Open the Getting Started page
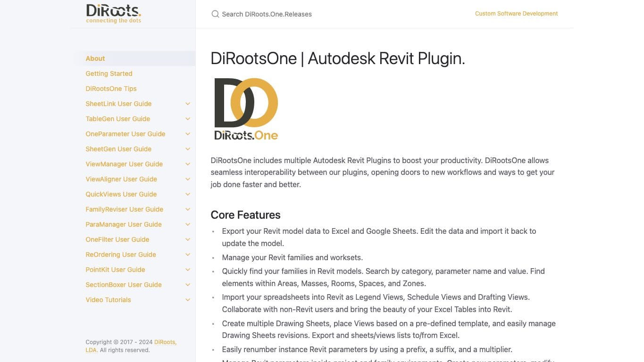The image size is (644, 362). tap(109, 74)
